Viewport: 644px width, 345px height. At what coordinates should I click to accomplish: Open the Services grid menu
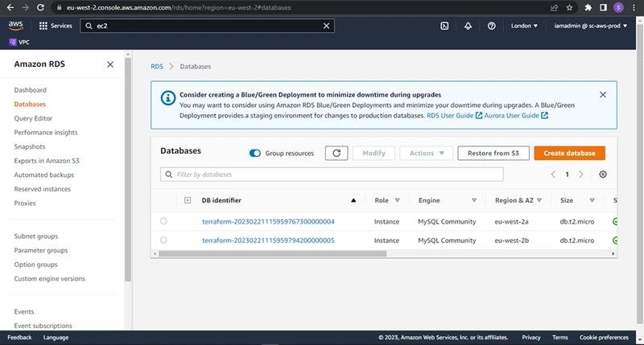[56, 26]
